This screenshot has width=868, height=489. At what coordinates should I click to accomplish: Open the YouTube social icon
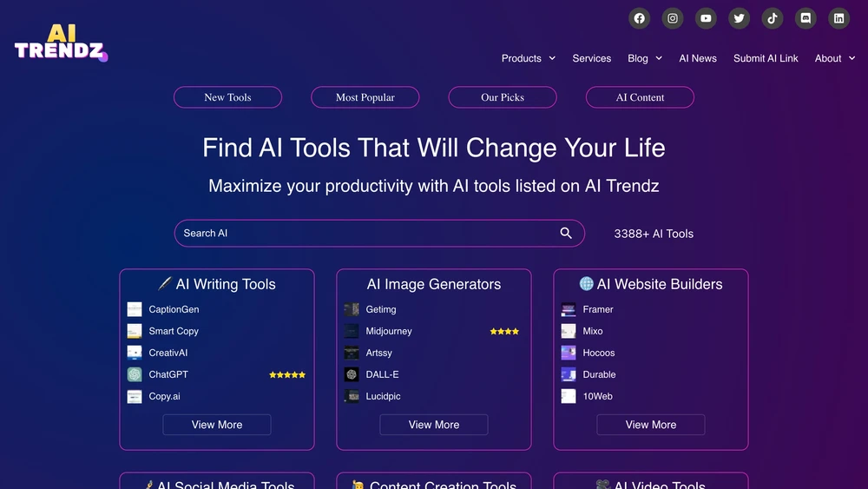(706, 18)
